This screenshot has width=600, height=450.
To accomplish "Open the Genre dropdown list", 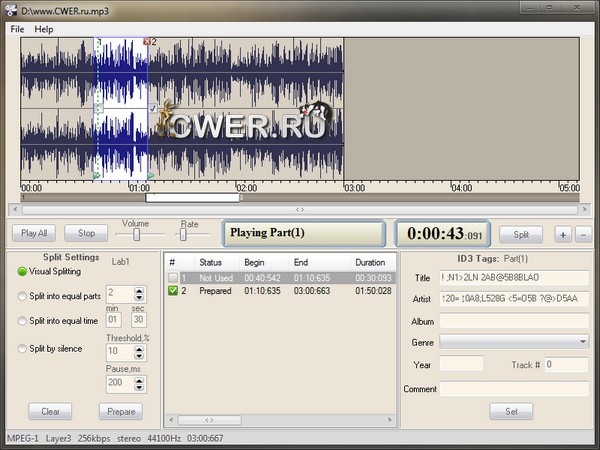I will click(x=583, y=342).
